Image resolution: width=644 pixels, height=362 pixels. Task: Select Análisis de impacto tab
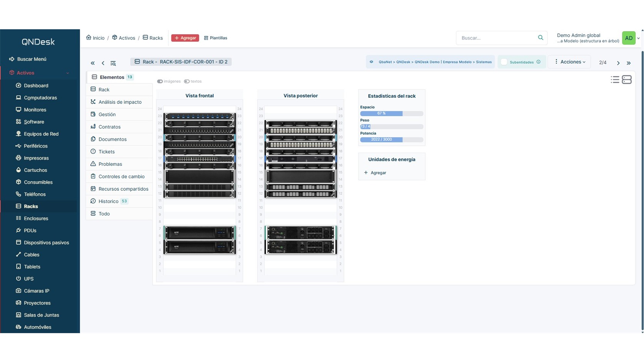click(x=119, y=102)
